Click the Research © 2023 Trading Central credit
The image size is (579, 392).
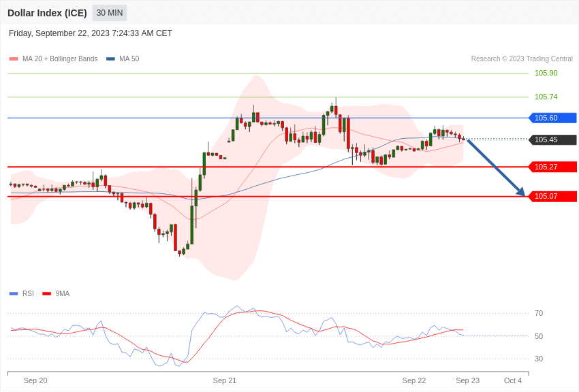pos(522,59)
